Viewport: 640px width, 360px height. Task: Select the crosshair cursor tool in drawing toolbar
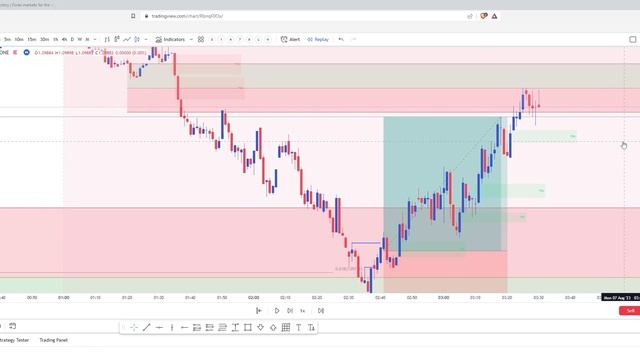click(x=134, y=327)
